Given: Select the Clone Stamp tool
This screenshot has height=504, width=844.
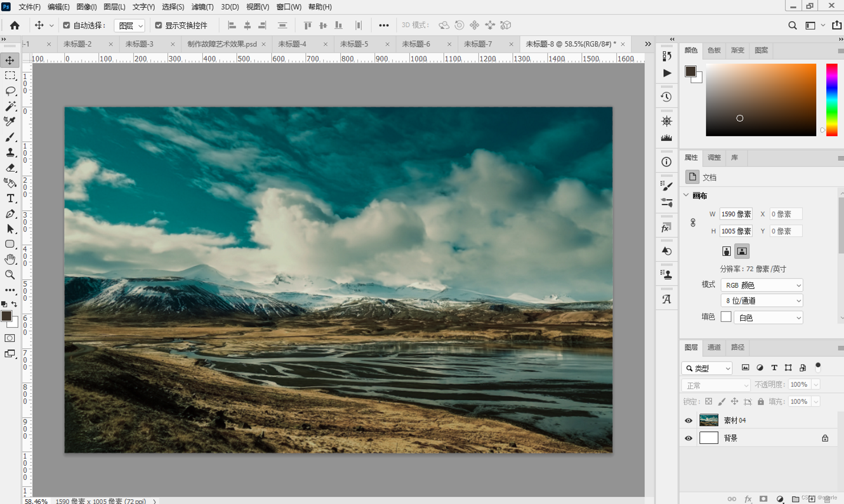Looking at the screenshot, I should (x=10, y=152).
